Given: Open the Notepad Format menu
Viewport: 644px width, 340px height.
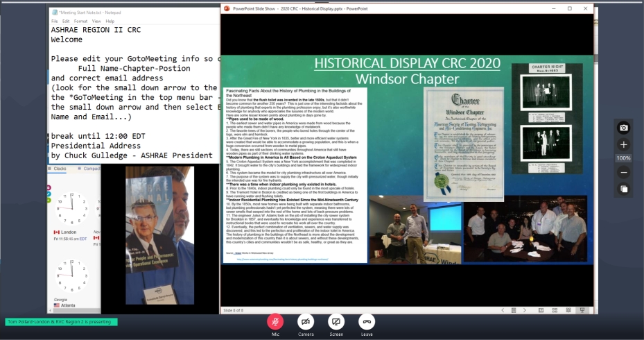Looking at the screenshot, I should click(x=80, y=21).
